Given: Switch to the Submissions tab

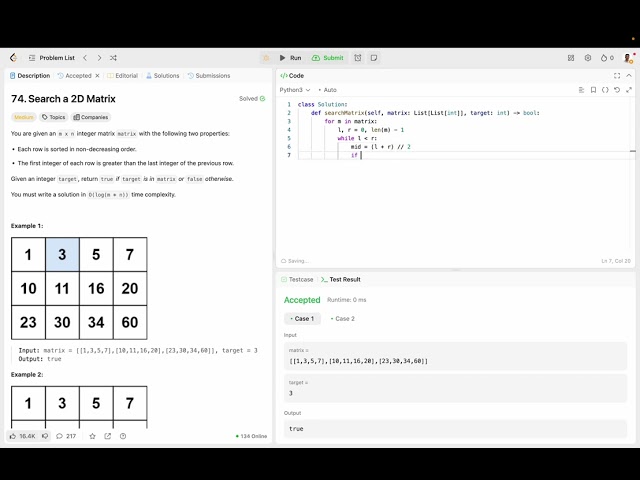Looking at the screenshot, I should coord(209,76).
